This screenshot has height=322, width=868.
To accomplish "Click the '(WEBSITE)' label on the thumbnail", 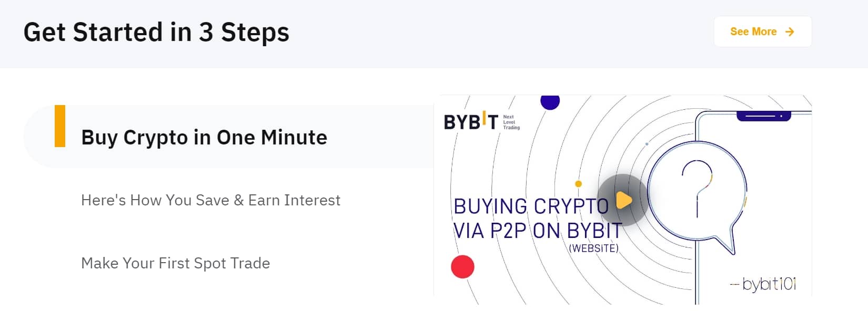I will (594, 247).
